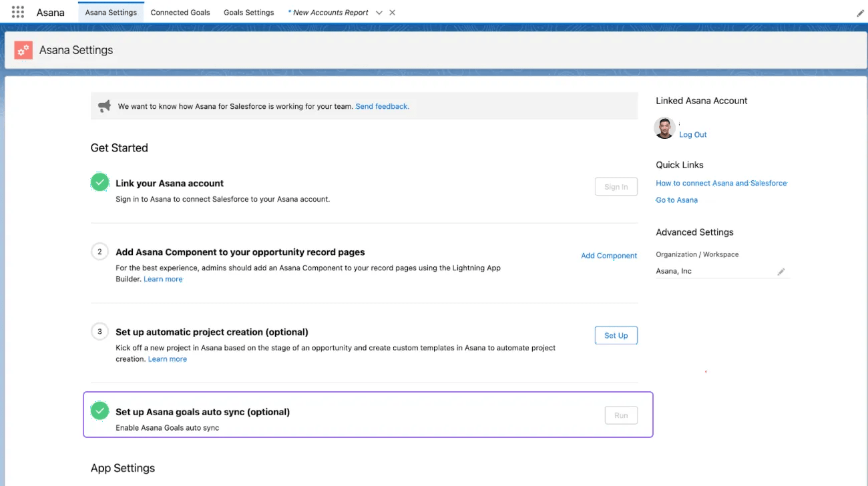Click the green checkmark on goals auto sync step
Viewport: 868px width, 486px height.
point(99,411)
